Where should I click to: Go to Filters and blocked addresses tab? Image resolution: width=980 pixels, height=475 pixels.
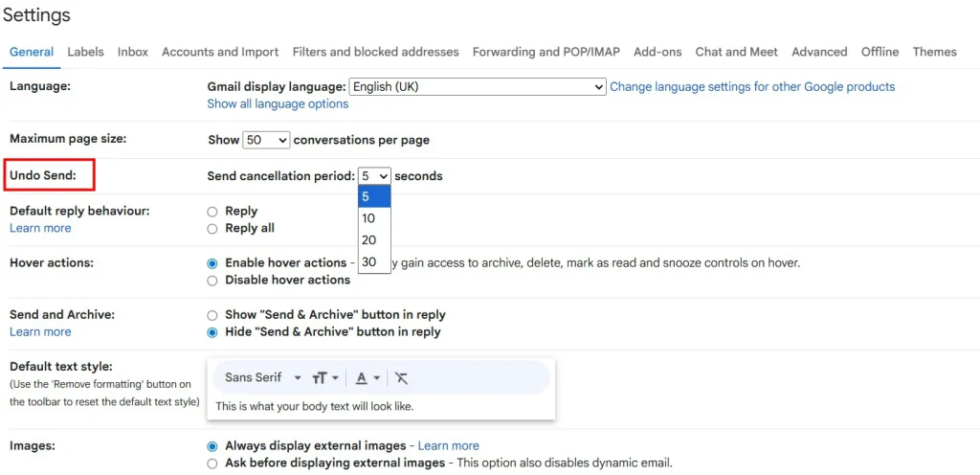pyautogui.click(x=375, y=52)
